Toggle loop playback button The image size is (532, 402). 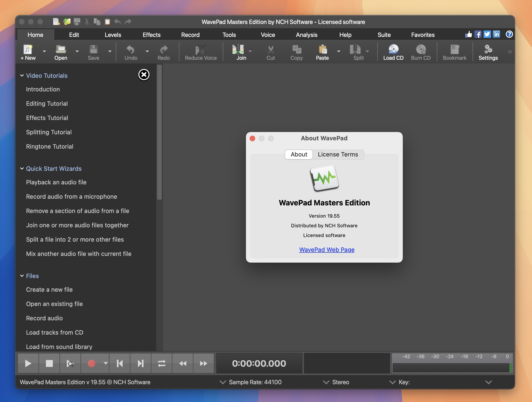162,363
